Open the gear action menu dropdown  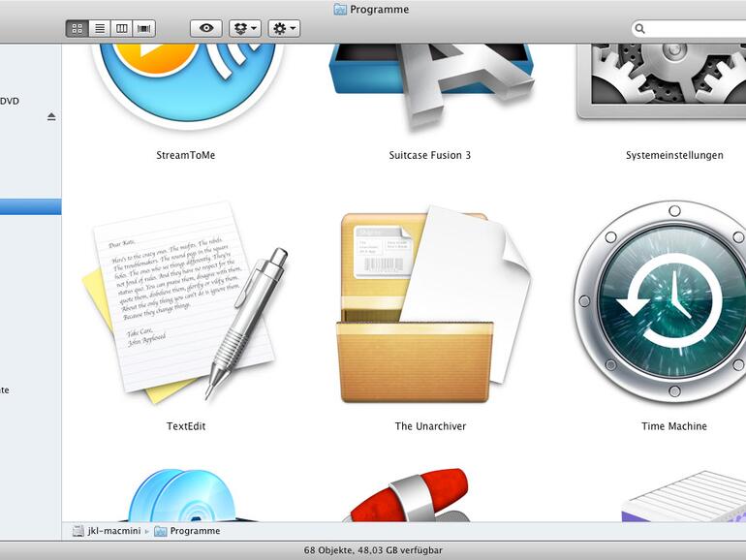pyautogui.click(x=284, y=28)
